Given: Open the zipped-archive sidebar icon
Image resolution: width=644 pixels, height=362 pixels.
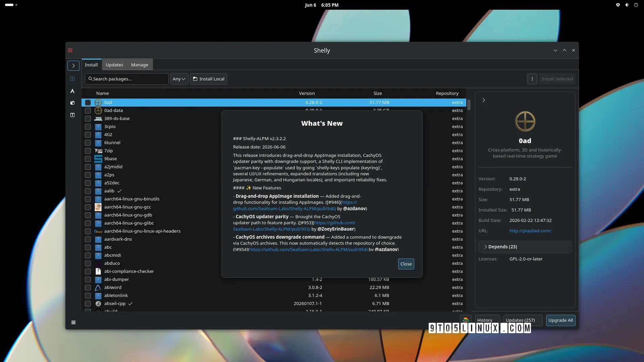Looking at the screenshot, I should click(x=72, y=79).
